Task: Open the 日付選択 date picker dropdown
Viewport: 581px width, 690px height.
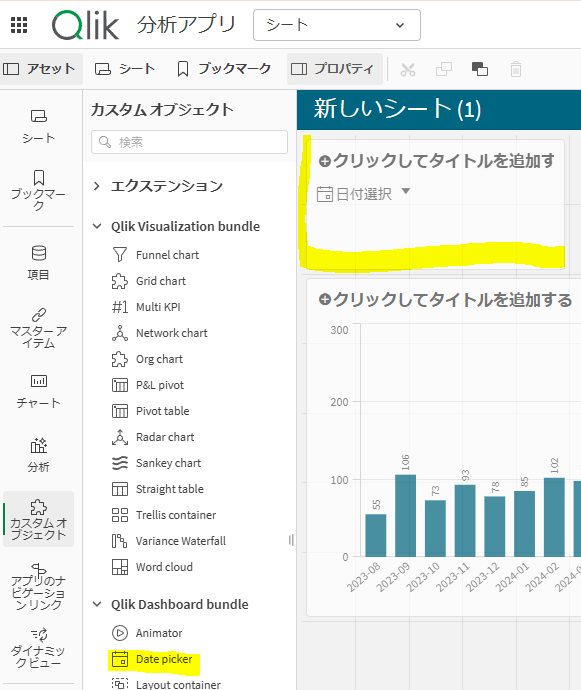Action: pyautogui.click(x=364, y=194)
